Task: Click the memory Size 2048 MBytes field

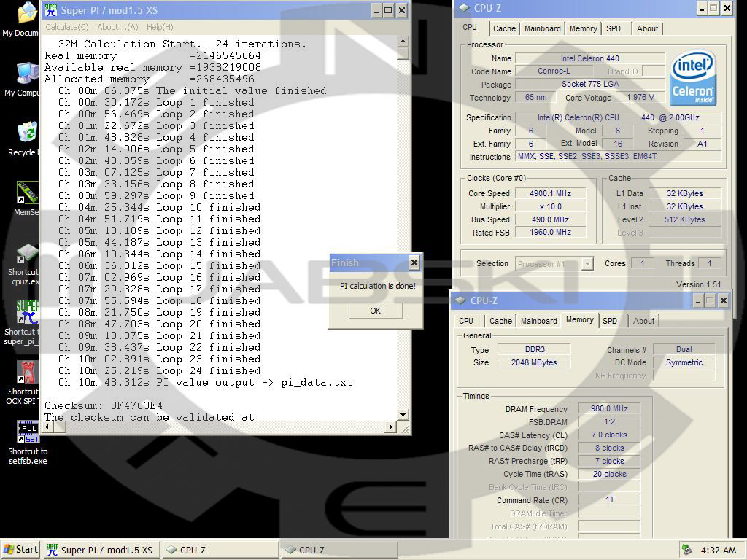Action: [534, 362]
